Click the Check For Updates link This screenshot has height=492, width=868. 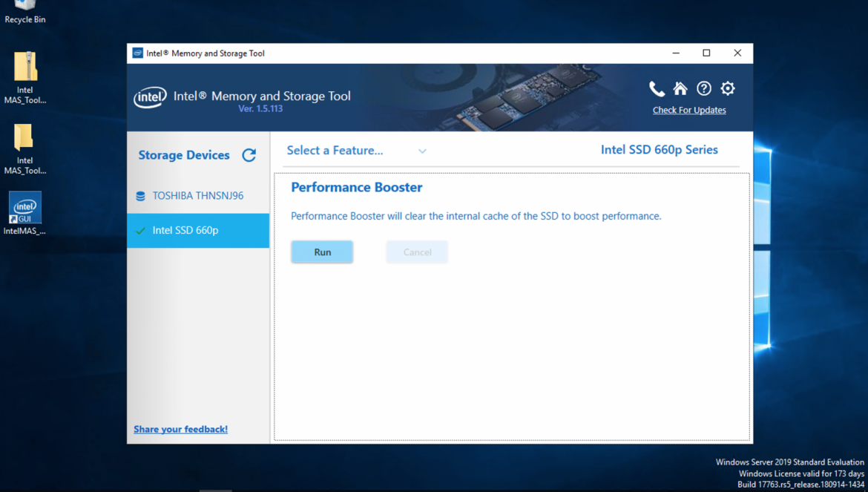tap(689, 110)
